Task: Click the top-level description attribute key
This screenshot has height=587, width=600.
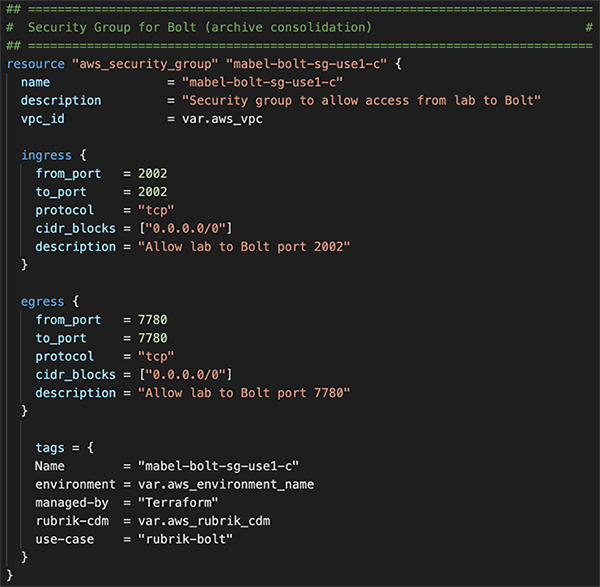Action: 61,100
